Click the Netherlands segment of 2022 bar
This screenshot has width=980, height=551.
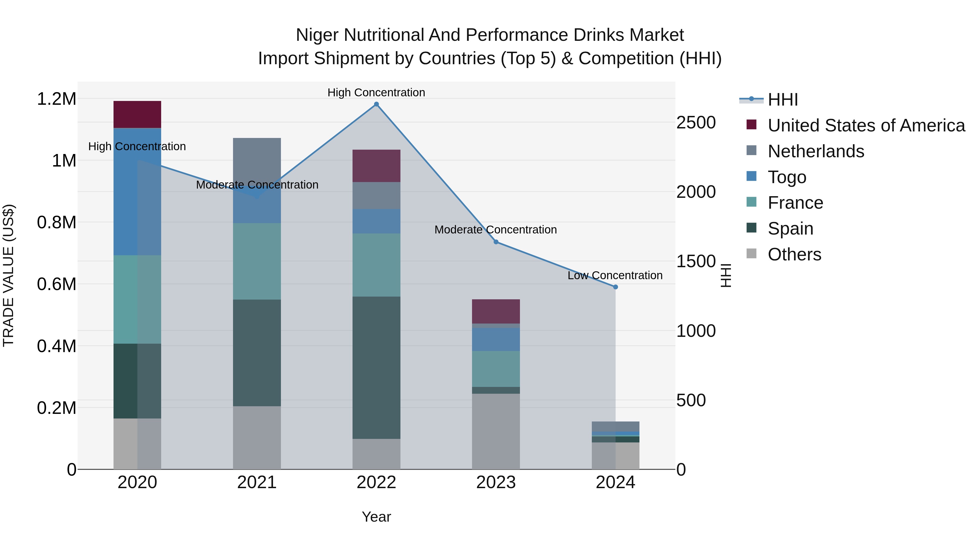pos(376,195)
